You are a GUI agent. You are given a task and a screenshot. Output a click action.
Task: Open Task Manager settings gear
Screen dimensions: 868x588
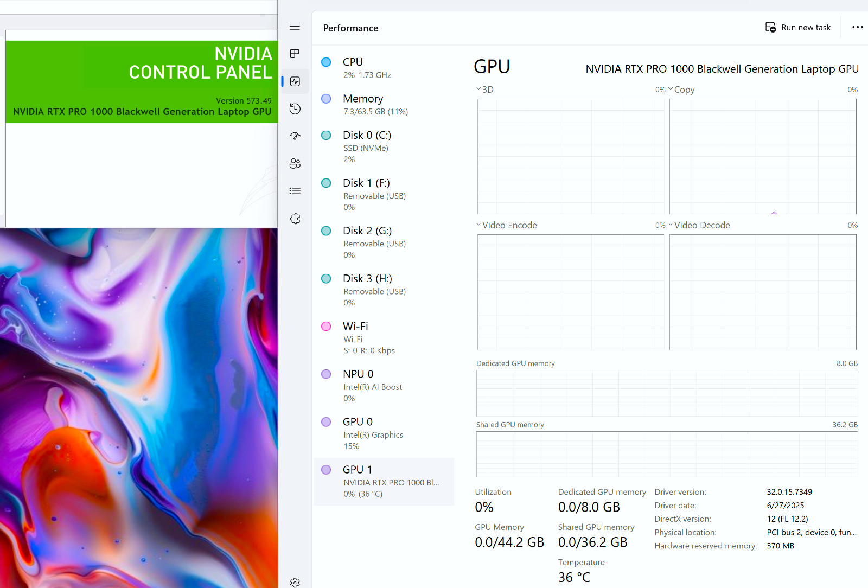295,583
